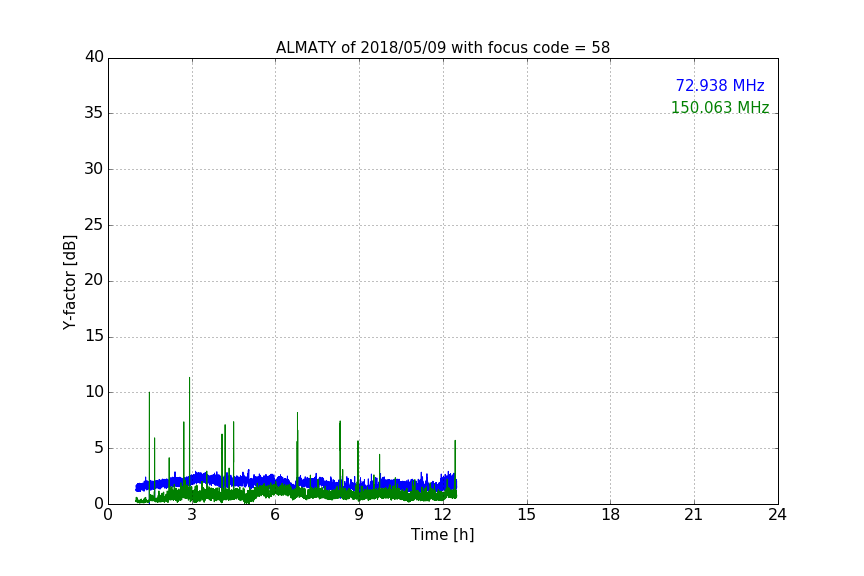Click the x-axis tick label 9

coord(359,515)
